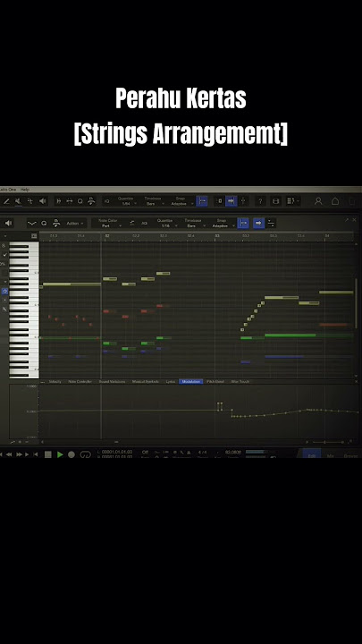This screenshot has width=362, height=644.
Task: Open the top toolbar Timebase Bars dropdown
Action: (x=153, y=201)
